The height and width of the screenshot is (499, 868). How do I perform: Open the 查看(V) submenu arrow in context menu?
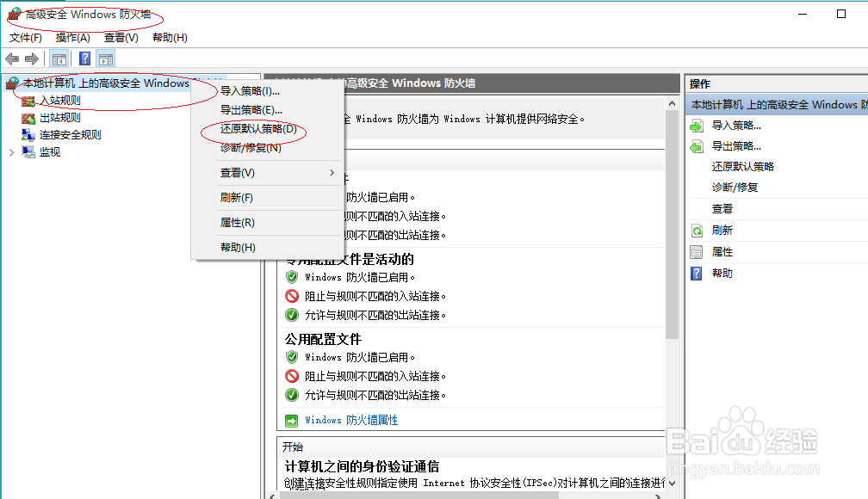[x=332, y=173]
